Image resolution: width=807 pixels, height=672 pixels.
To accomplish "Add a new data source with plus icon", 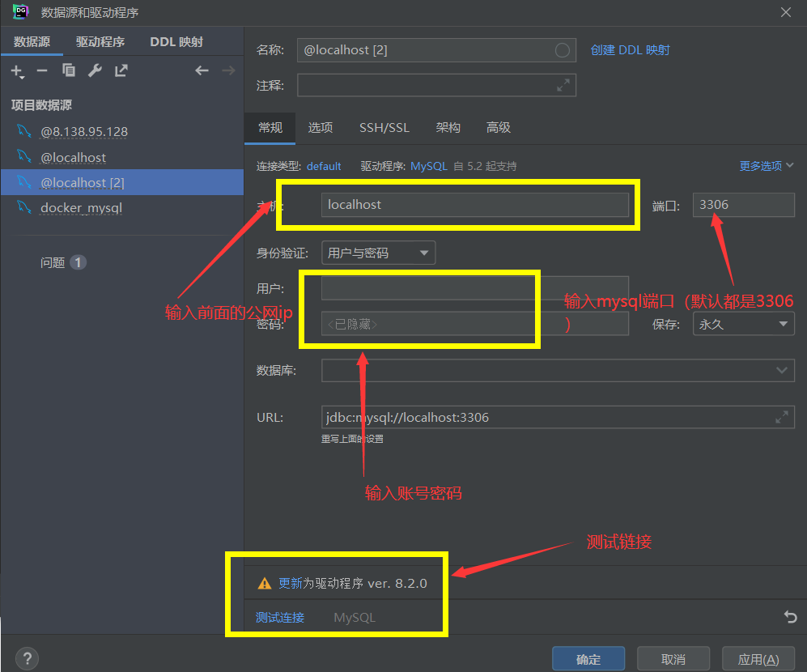I will pos(17,71).
